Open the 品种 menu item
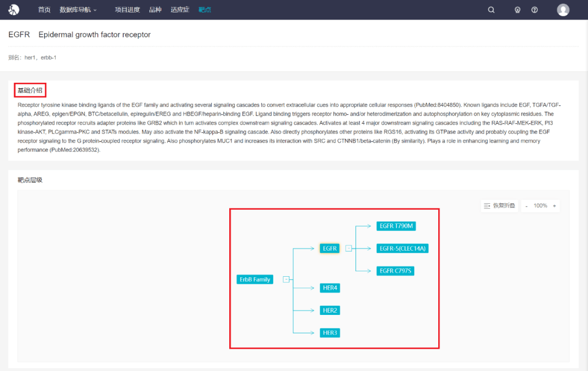Screen dimensions: 588x371 (155, 10)
